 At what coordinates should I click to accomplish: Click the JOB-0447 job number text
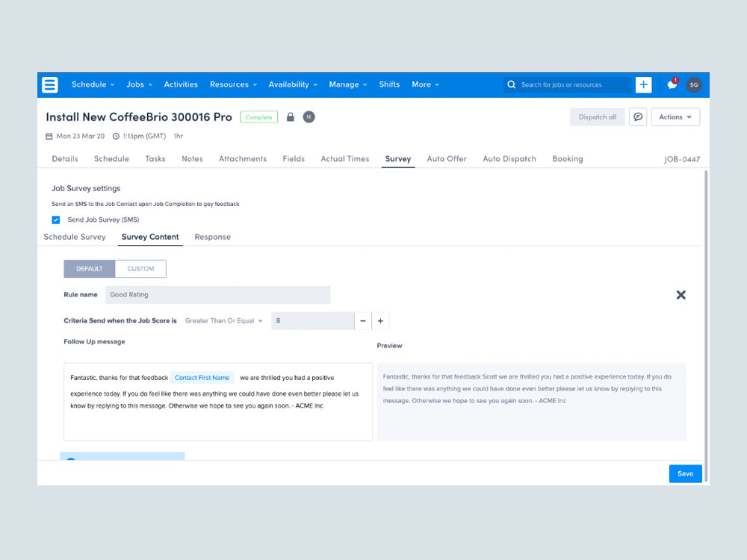click(682, 160)
